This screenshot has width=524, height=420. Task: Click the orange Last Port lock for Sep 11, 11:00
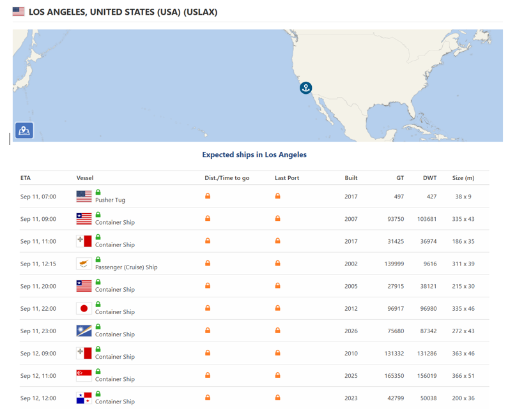(277, 241)
